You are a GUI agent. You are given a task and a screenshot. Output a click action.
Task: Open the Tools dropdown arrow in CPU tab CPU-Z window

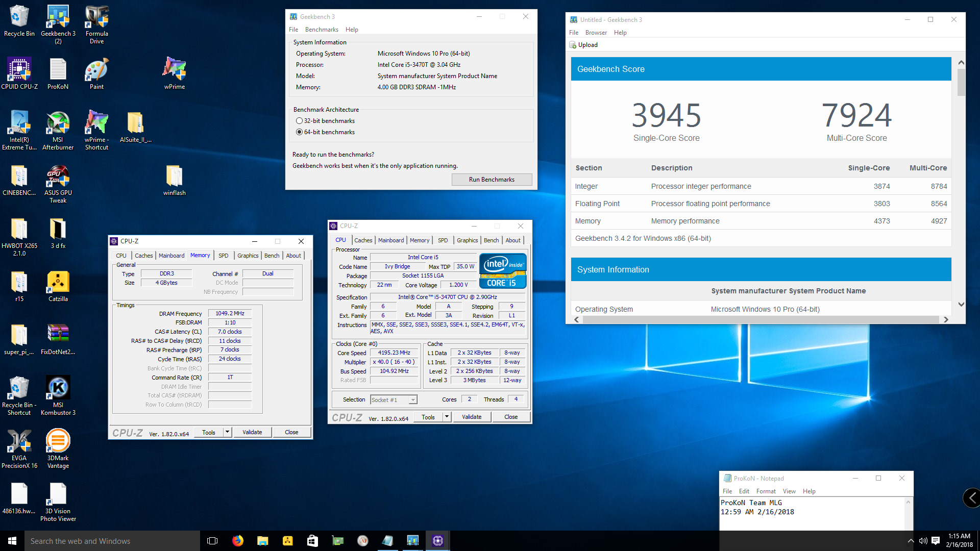click(x=447, y=417)
